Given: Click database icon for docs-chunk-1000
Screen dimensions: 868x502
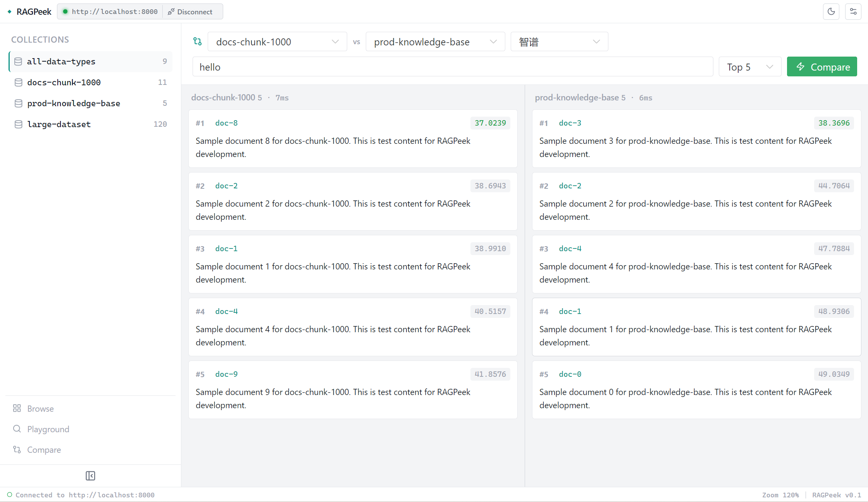Looking at the screenshot, I should (18, 82).
